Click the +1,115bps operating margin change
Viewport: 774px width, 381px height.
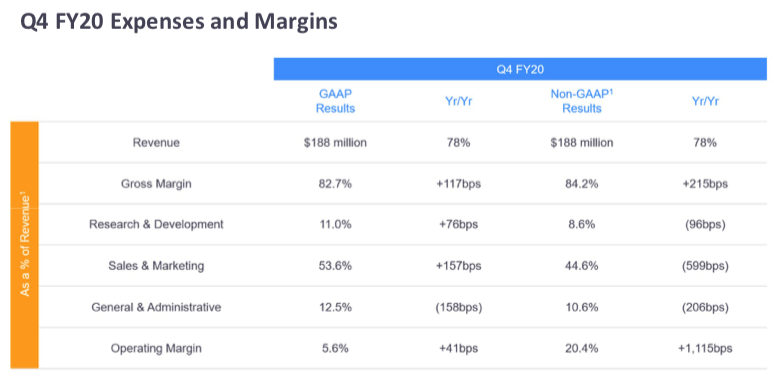click(x=705, y=348)
